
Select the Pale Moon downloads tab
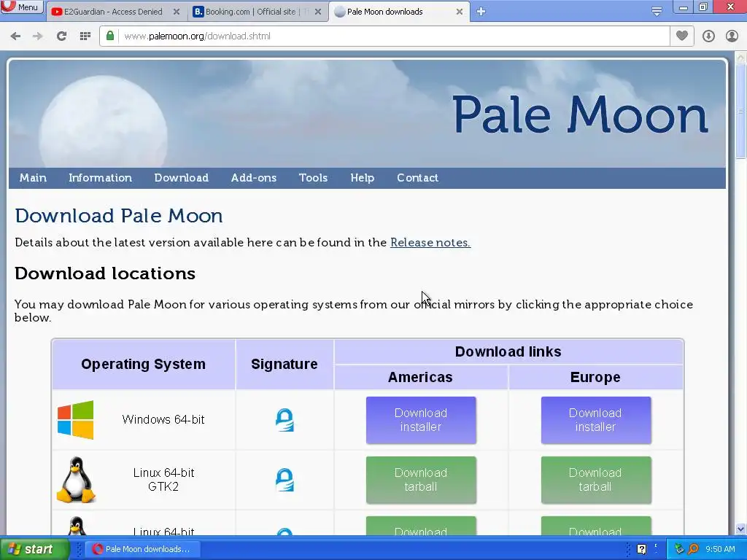point(384,12)
